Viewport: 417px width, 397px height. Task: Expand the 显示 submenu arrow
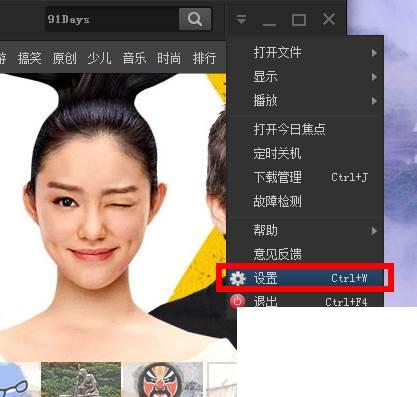374,77
